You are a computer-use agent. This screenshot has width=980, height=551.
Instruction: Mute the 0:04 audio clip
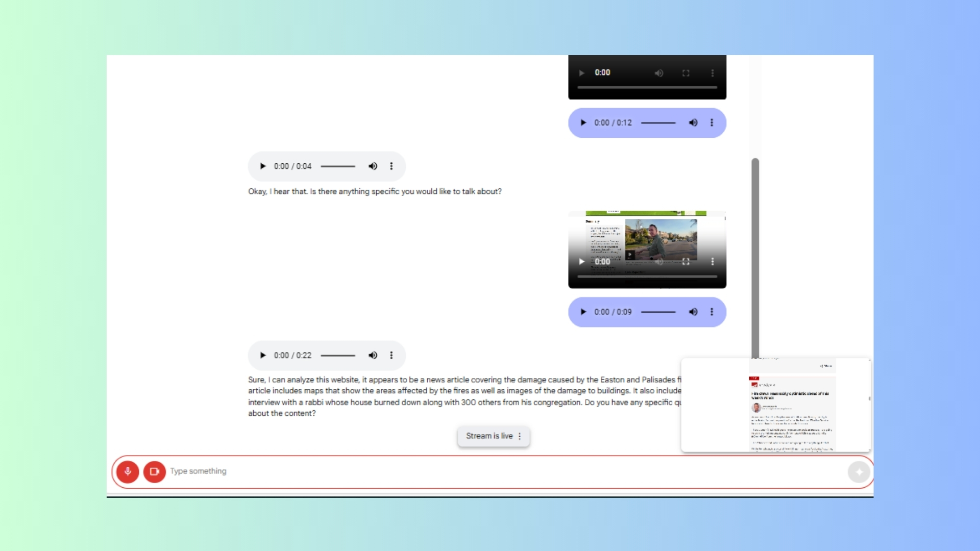[373, 166]
